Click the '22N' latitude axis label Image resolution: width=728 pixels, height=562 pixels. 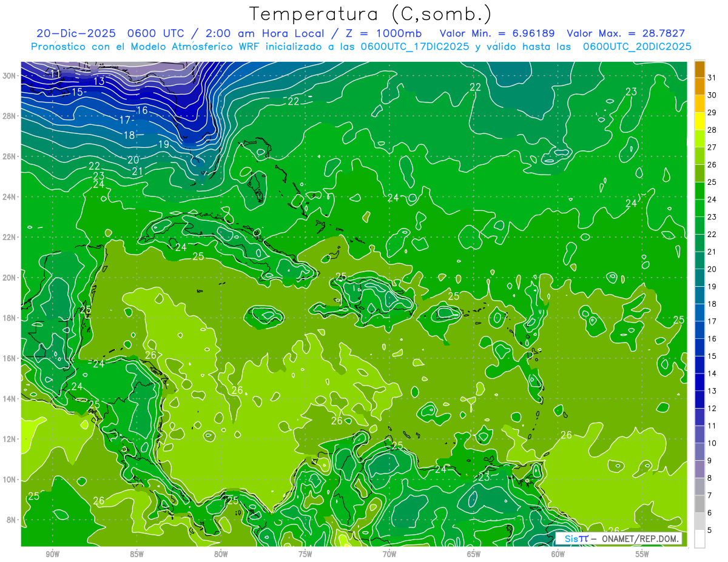pos(10,237)
